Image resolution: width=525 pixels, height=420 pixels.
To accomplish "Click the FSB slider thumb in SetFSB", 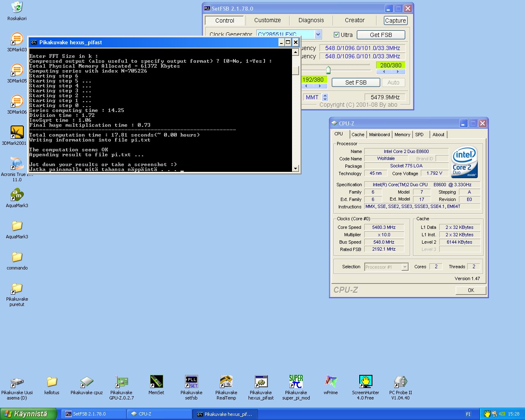I will point(328,70).
